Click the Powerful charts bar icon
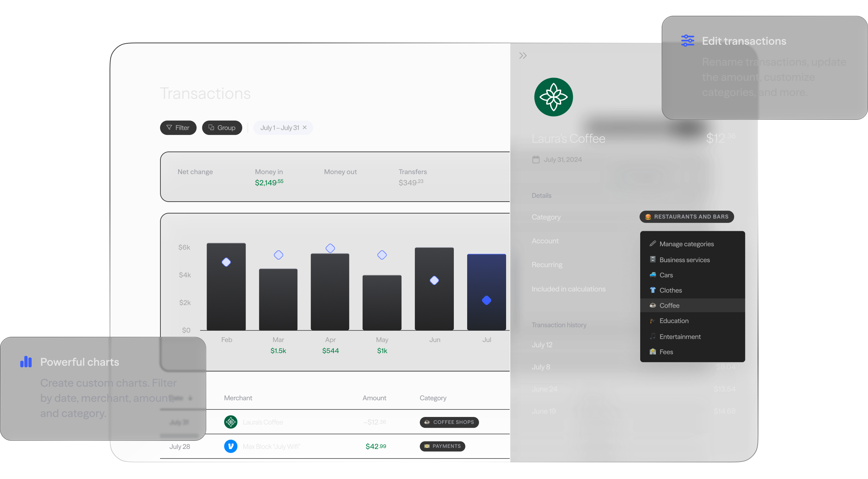The height and width of the screenshot is (479, 868). (26, 362)
